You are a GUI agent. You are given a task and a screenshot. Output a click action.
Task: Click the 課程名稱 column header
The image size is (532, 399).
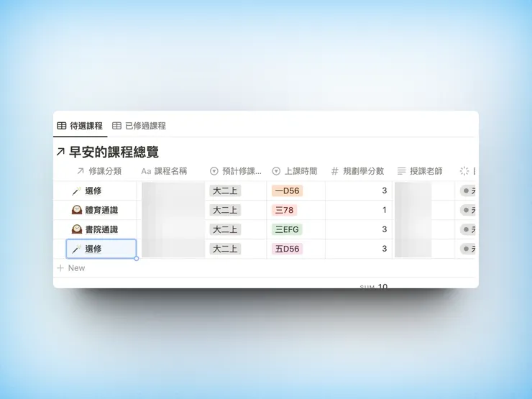click(164, 171)
